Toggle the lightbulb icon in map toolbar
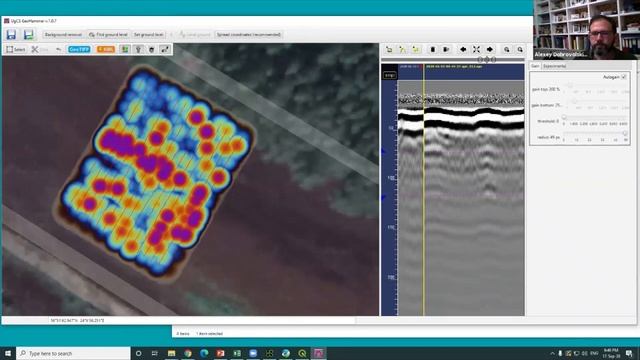 pos(138,49)
